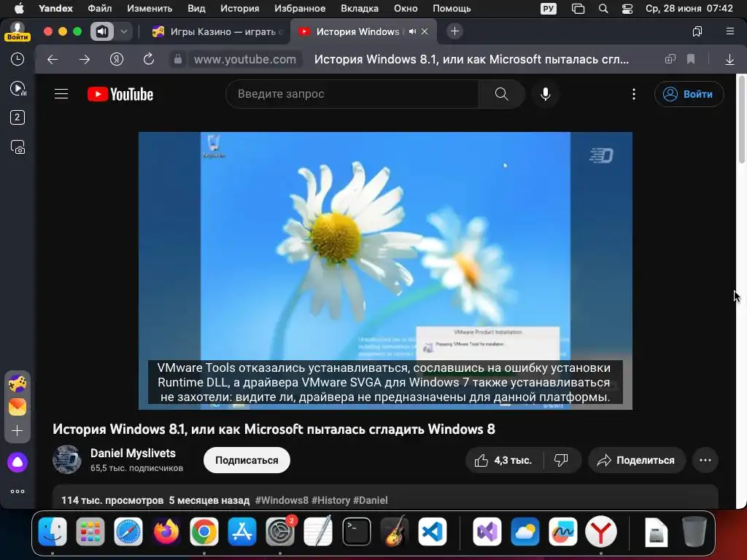Switch input language РУ in menu bar

(x=549, y=9)
